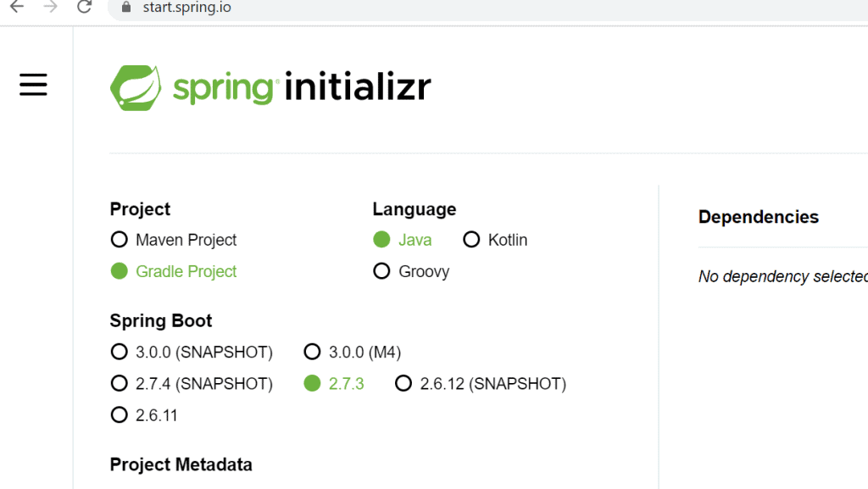Select Java as the language
Viewport: 868px width, 489px height.
(x=381, y=240)
